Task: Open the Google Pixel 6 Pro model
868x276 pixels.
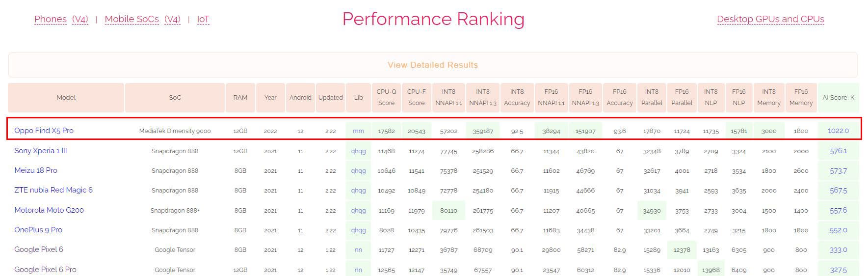Action: [x=45, y=270]
